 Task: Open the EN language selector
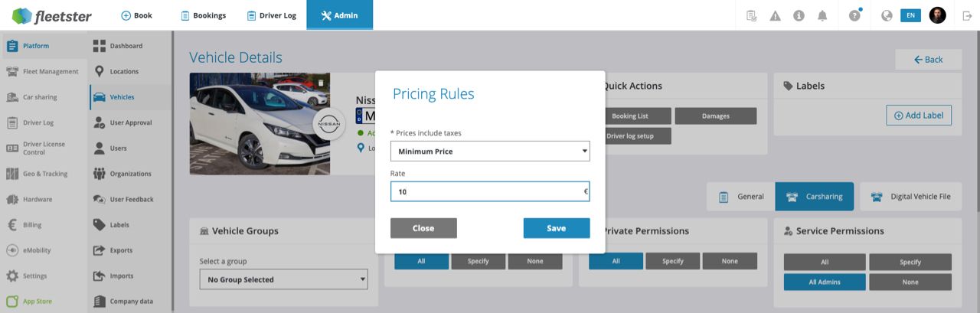[x=910, y=15]
